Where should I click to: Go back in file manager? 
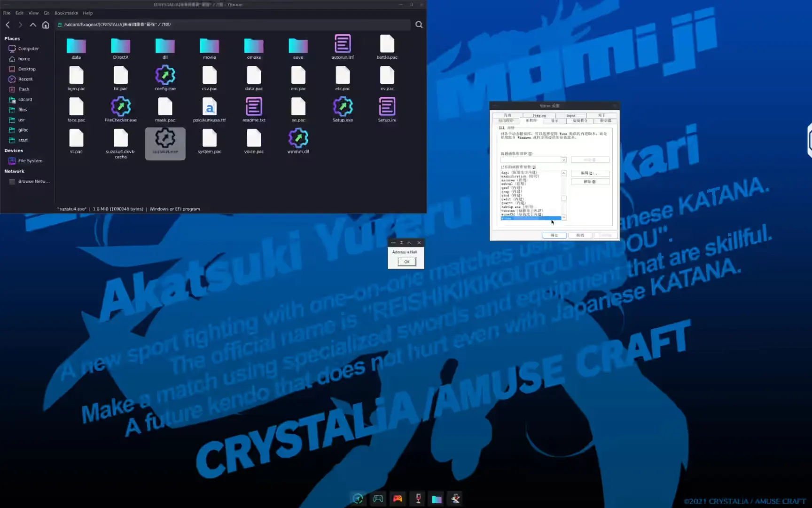(8, 24)
